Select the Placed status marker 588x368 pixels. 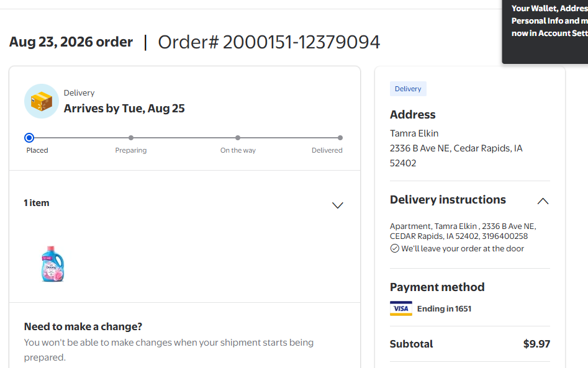(x=29, y=138)
